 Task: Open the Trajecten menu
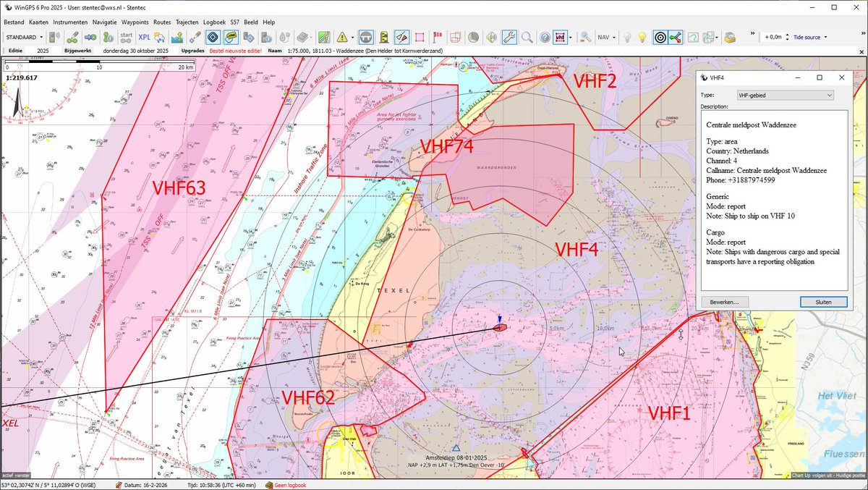(188, 22)
